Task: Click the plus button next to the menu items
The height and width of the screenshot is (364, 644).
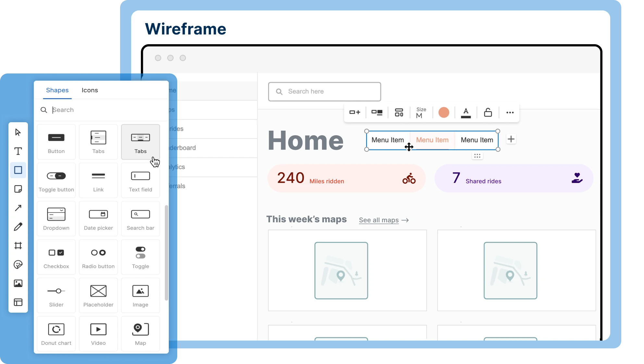Action: click(x=511, y=139)
